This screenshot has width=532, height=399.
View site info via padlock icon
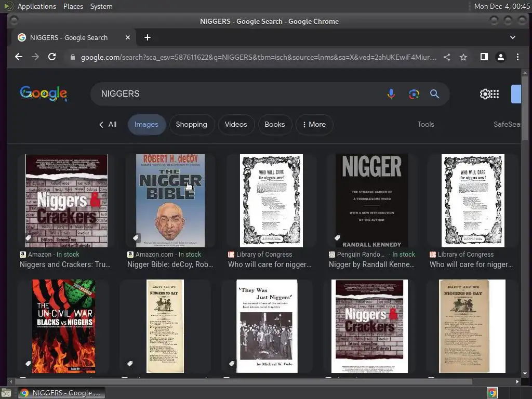point(72,57)
